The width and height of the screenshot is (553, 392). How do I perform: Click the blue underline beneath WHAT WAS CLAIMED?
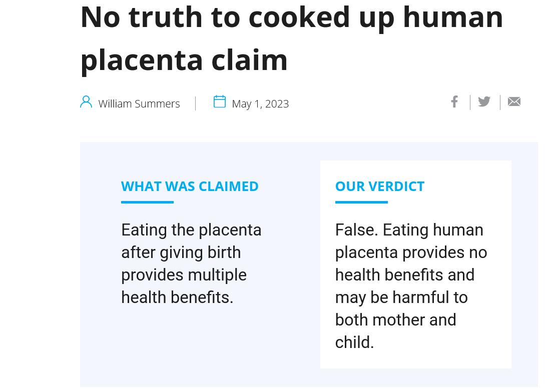pyautogui.click(x=148, y=202)
